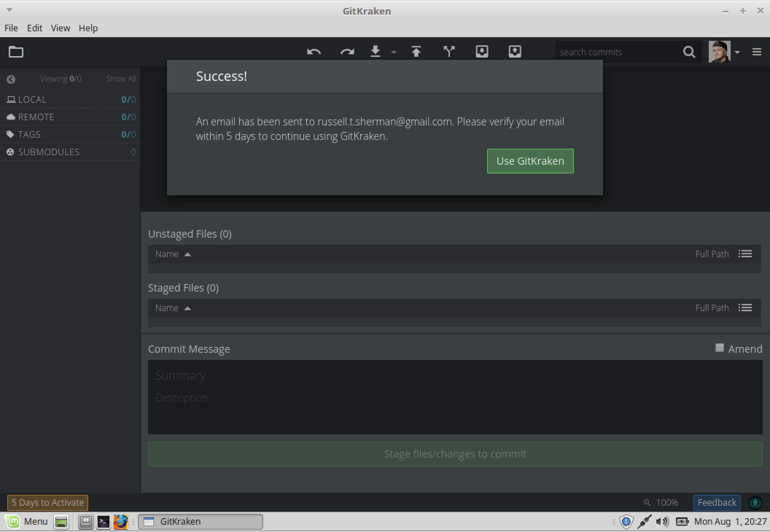770x532 pixels.
Task: Click the zoom magnifier icon in status bar
Action: [x=647, y=502]
